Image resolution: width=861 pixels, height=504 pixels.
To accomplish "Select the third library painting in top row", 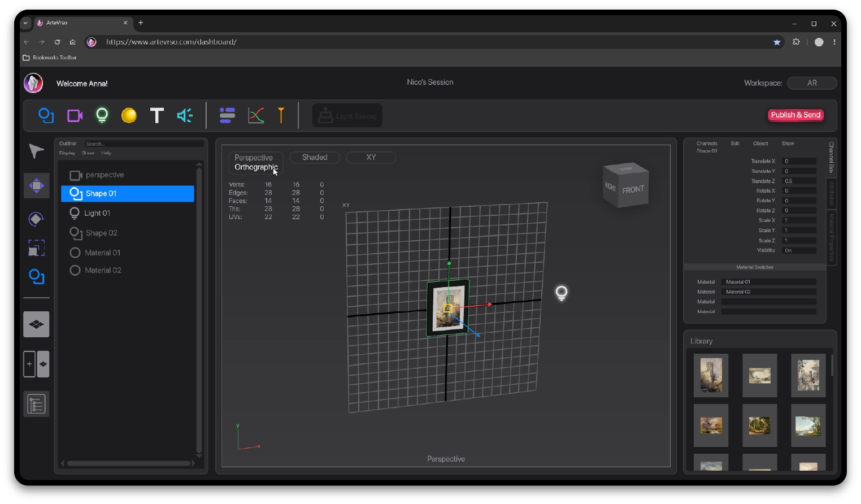I will pos(808,375).
